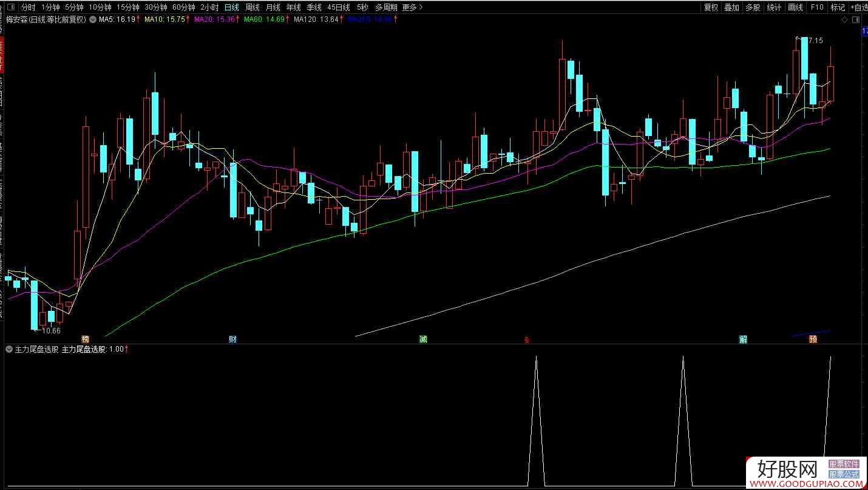Select the 45日线 period tab

coord(338,7)
